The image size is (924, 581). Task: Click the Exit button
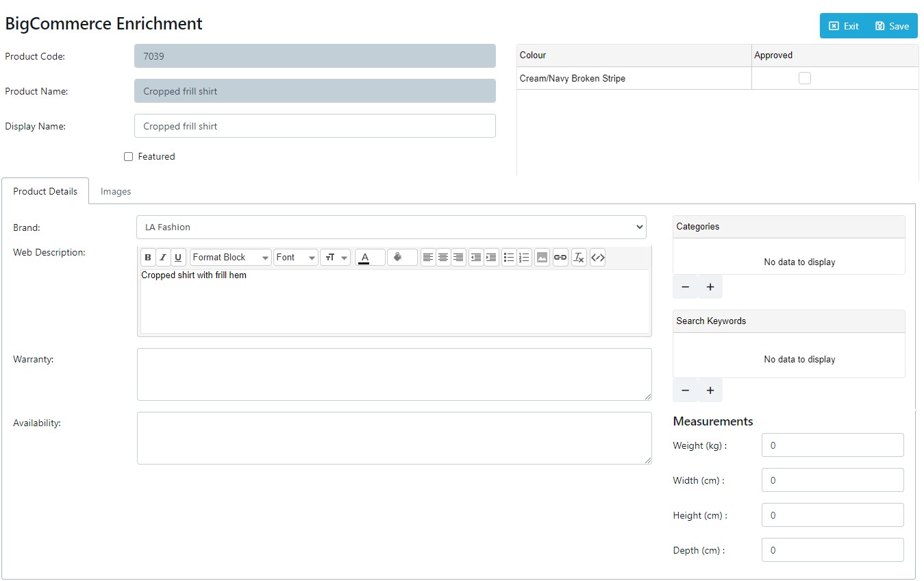point(844,26)
